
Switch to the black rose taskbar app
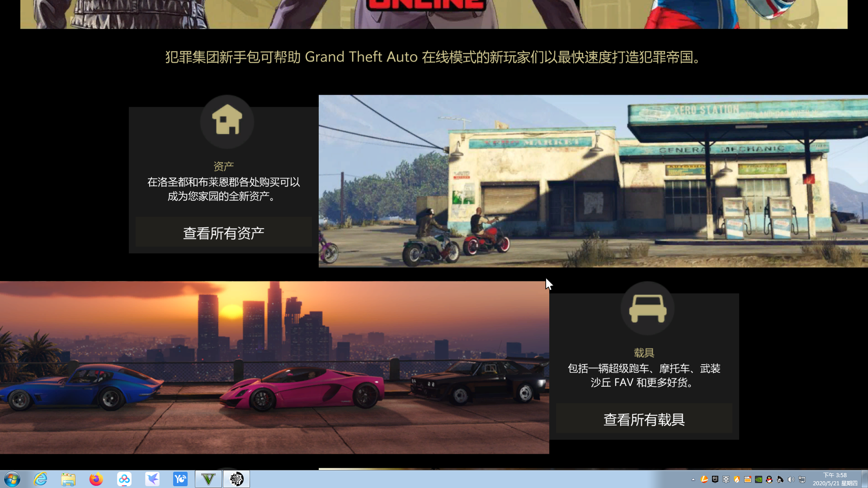236,479
